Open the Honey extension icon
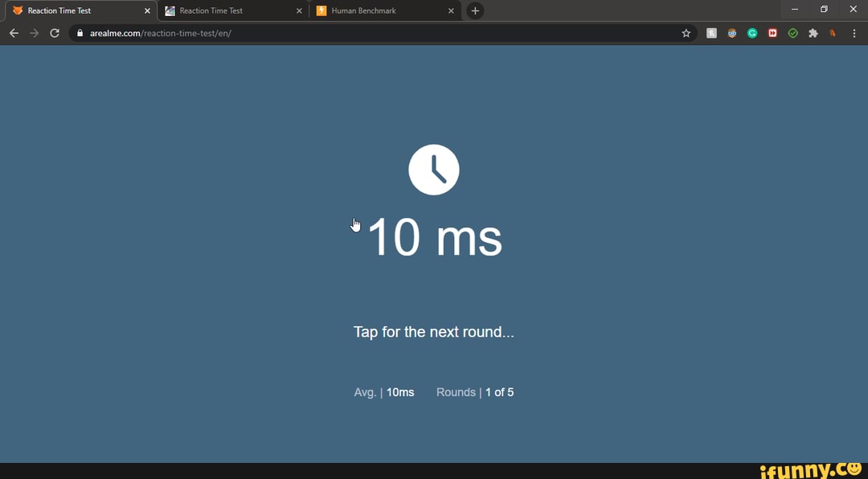This screenshot has height=479, width=868. click(x=711, y=33)
